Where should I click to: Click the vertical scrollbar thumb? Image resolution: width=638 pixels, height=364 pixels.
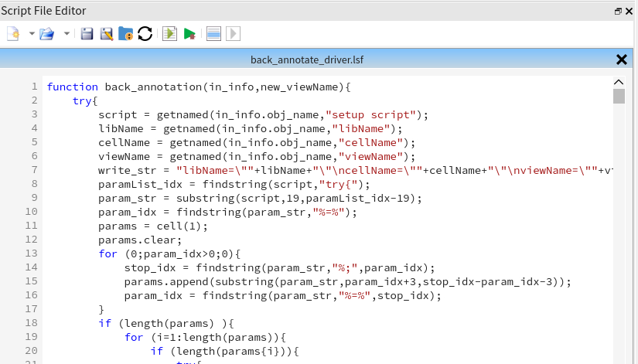pos(619,97)
